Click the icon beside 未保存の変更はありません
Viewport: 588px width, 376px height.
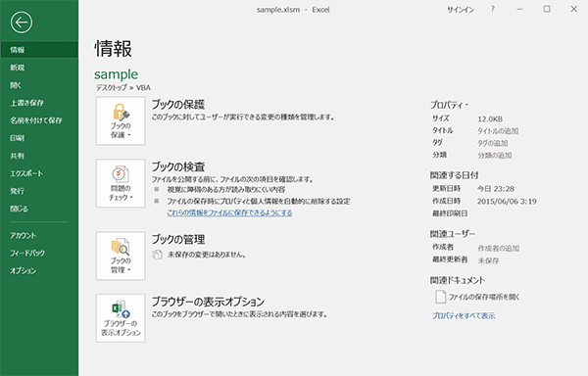point(157,255)
